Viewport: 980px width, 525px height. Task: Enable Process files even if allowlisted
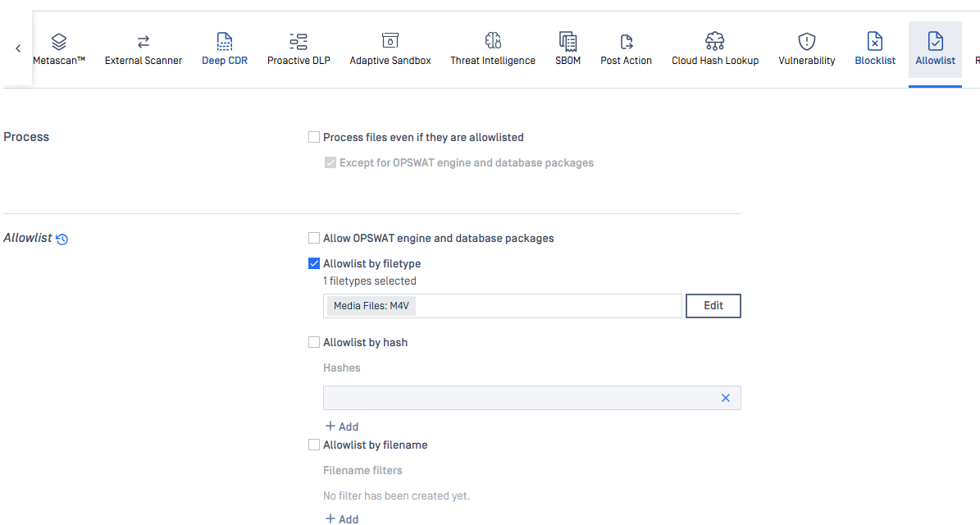[x=314, y=138]
